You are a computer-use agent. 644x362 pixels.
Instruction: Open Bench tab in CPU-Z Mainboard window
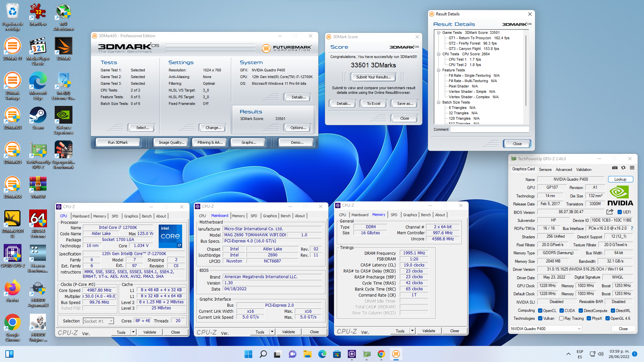click(x=286, y=216)
